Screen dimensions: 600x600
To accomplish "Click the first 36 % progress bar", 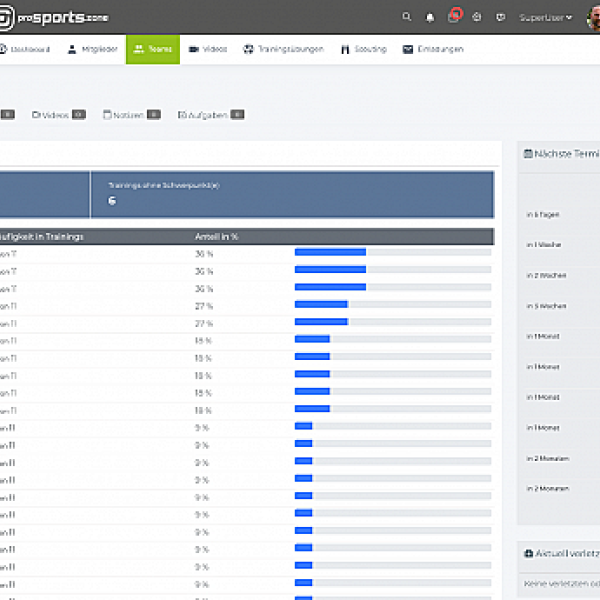I will tap(330, 254).
